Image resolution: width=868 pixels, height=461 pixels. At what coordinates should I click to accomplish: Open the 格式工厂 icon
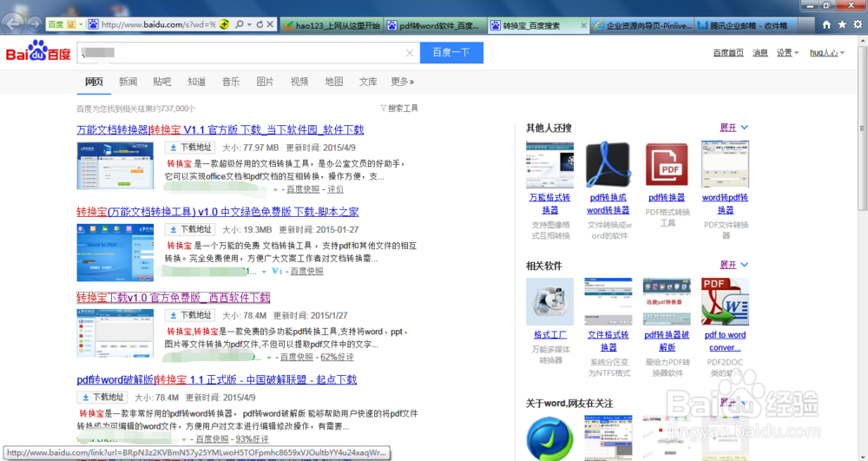tap(549, 301)
